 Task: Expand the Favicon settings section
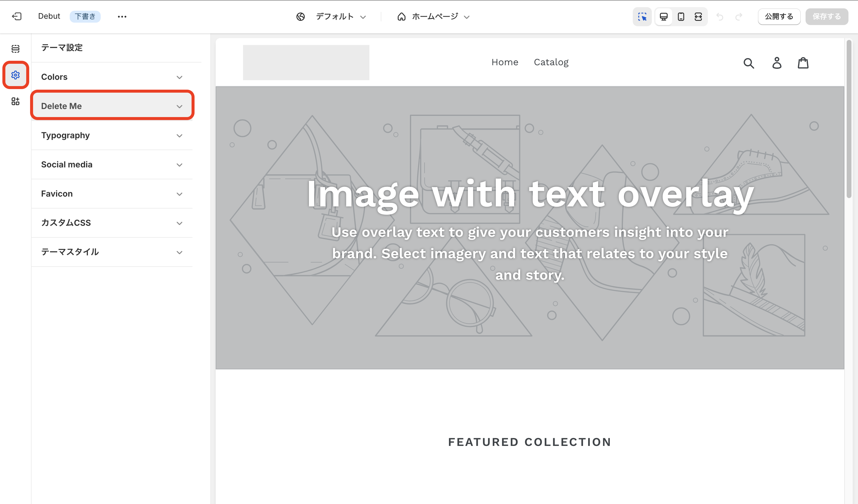112,194
